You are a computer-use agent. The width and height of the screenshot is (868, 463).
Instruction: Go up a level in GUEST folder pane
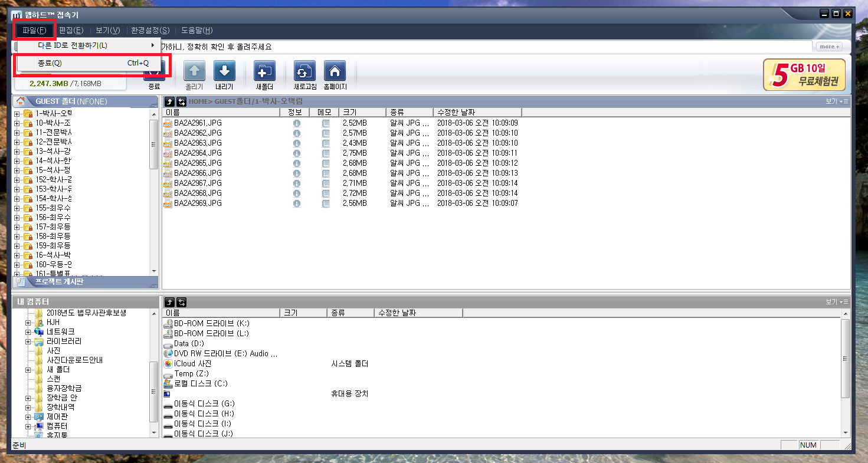[x=169, y=101]
